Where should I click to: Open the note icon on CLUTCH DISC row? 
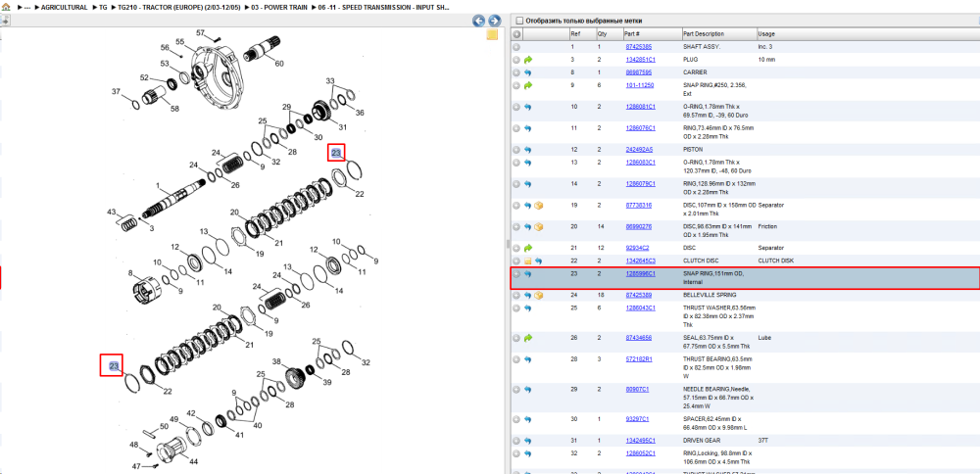click(x=528, y=261)
